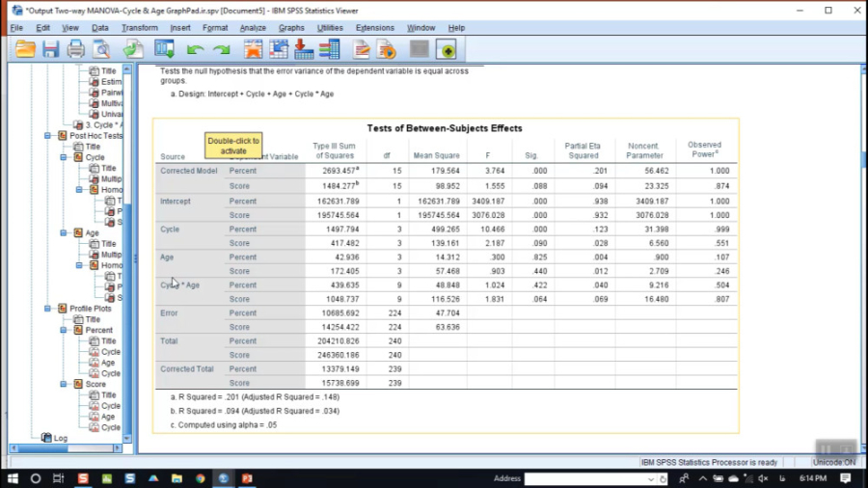Redo the action with green arrow
868x488 pixels.
222,50
